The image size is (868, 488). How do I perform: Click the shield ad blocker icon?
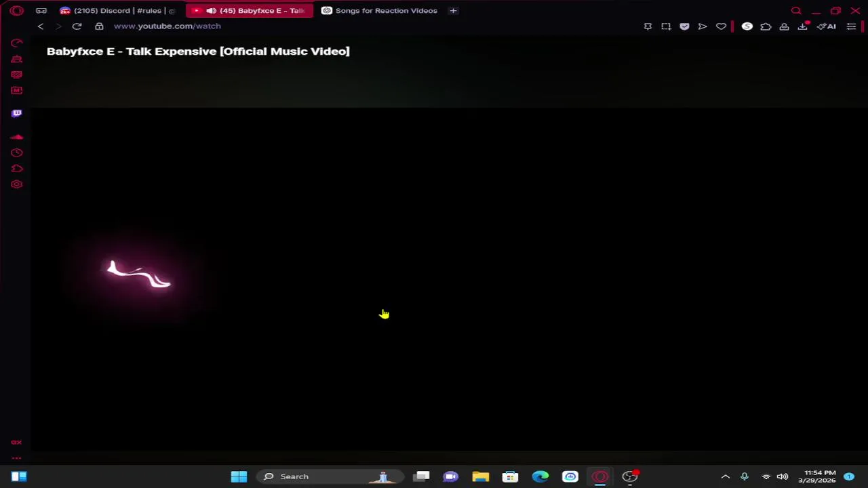[x=684, y=26]
